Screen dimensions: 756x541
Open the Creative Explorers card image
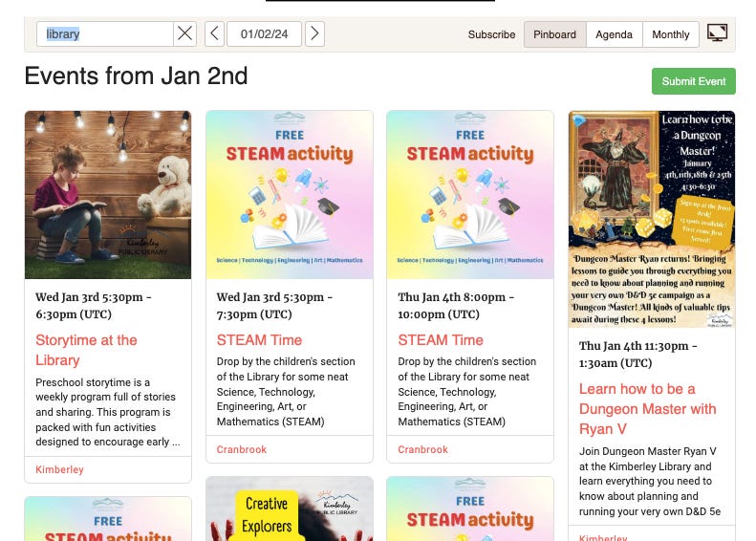pos(290,509)
